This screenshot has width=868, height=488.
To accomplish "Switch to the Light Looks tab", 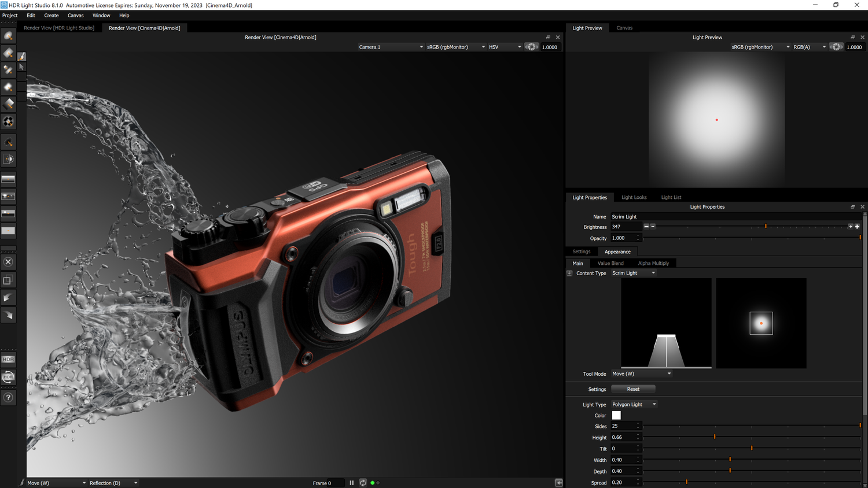I will pyautogui.click(x=634, y=197).
